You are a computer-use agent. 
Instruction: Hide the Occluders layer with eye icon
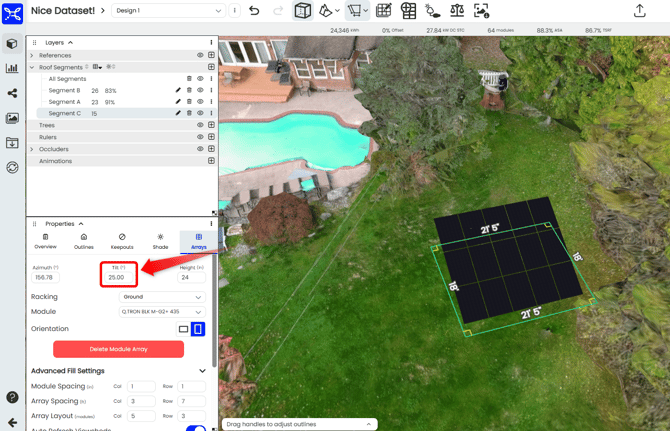pyautogui.click(x=200, y=149)
